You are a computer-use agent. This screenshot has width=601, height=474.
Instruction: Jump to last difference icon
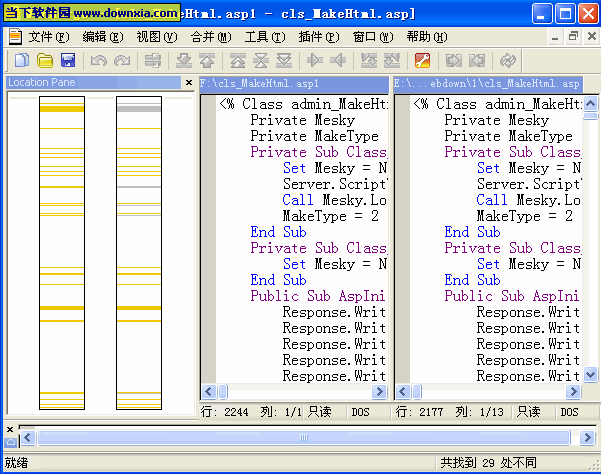click(x=284, y=61)
